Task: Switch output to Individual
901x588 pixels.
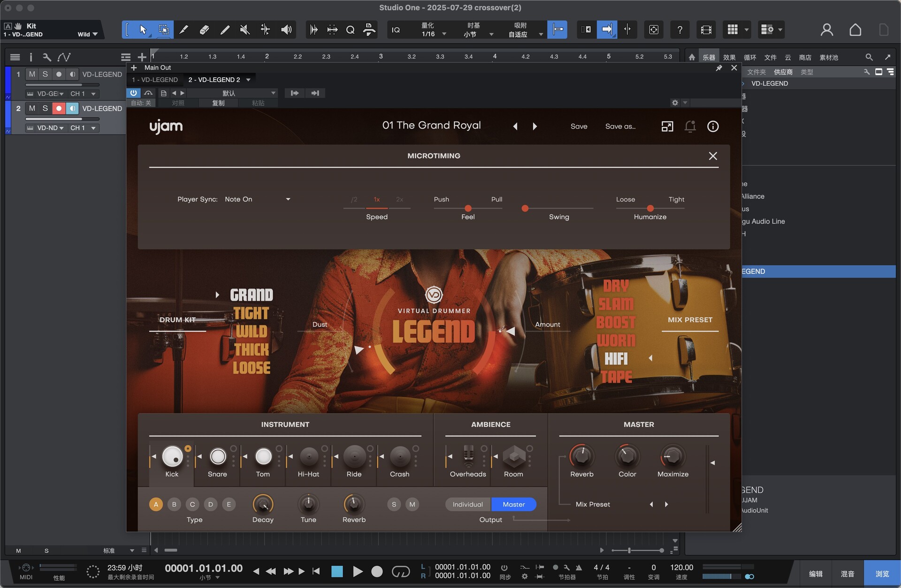Action: click(467, 505)
